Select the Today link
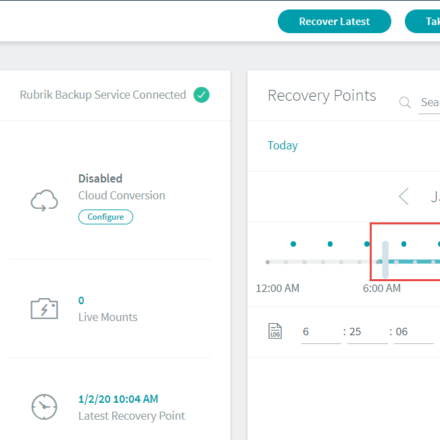This screenshot has height=440, width=440. pos(283,145)
